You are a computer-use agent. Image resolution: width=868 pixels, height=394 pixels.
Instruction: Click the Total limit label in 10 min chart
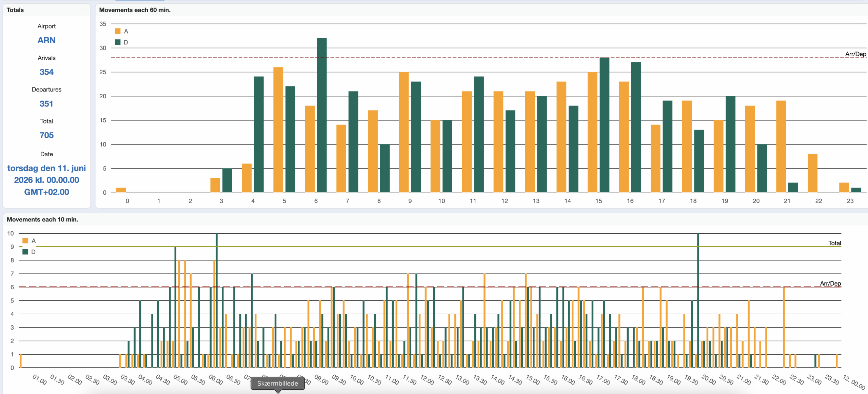tap(834, 243)
